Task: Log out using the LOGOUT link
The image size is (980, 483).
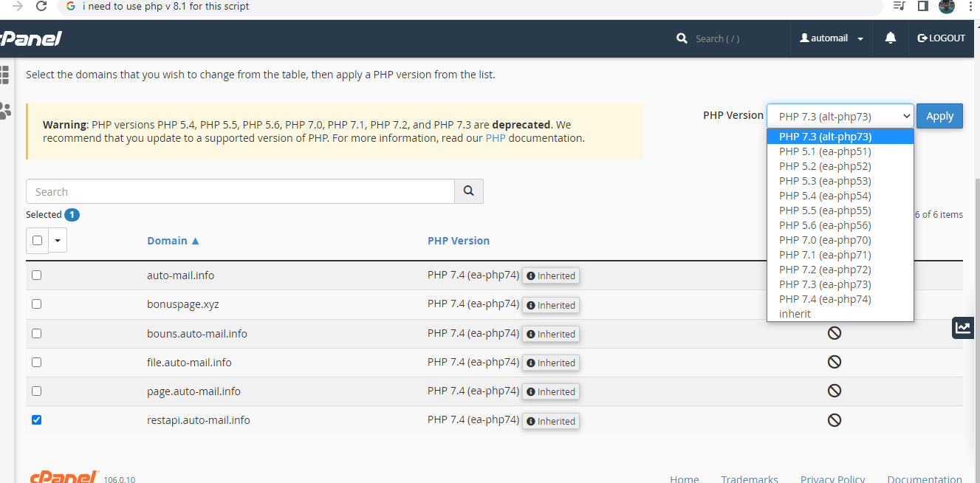Action: [x=941, y=38]
